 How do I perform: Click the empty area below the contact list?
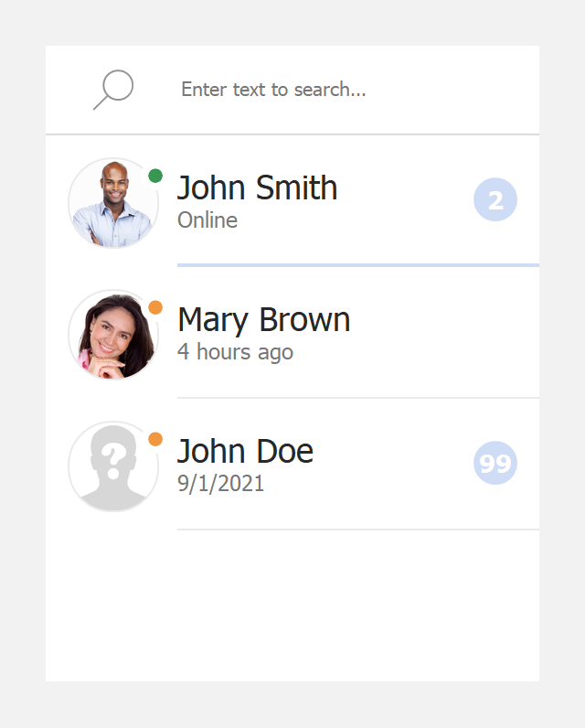pyautogui.click(x=292, y=605)
